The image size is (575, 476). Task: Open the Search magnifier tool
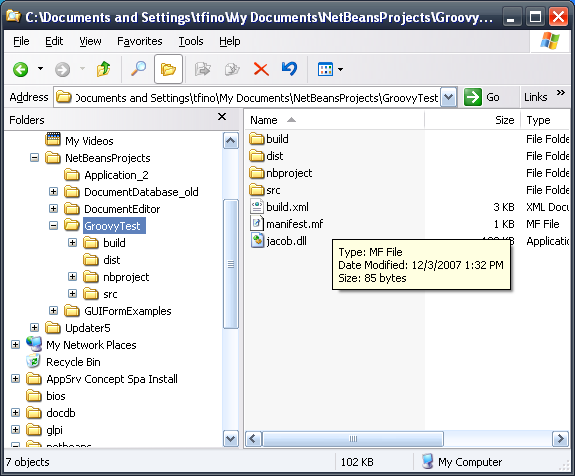[x=138, y=69]
